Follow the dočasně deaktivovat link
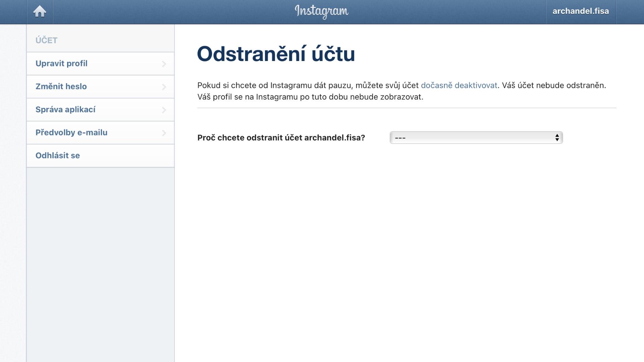The image size is (644, 362). [x=459, y=85]
